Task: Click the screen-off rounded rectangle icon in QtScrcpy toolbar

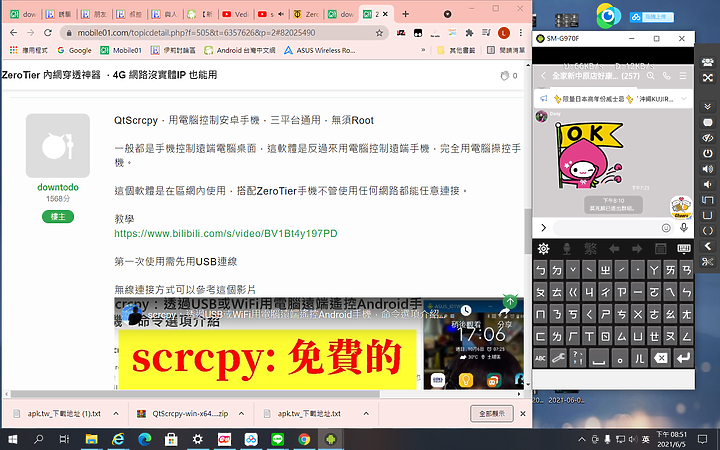Action: (707, 123)
